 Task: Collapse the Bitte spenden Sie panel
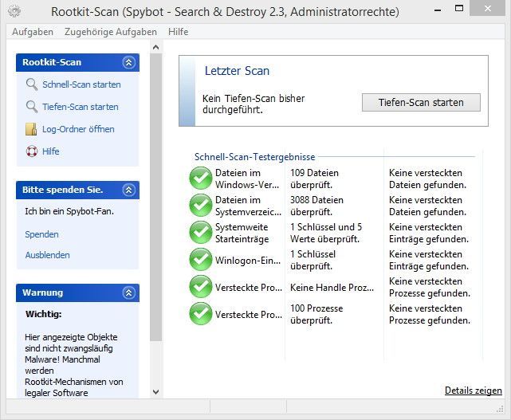pyautogui.click(x=128, y=190)
